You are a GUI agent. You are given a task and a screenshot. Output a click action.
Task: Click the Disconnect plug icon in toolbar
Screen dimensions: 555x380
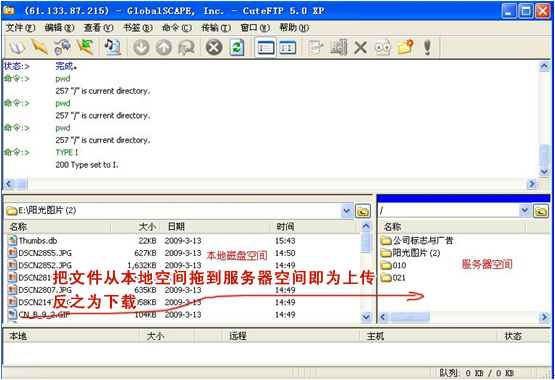tap(62, 47)
